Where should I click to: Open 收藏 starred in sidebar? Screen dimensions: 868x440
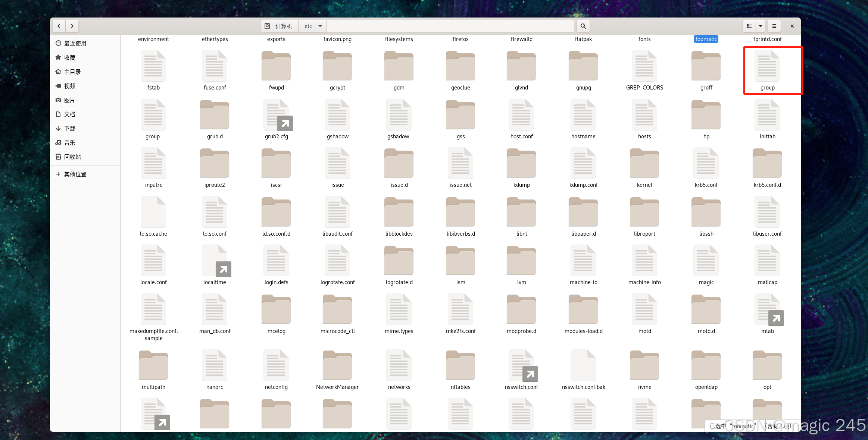tap(69, 58)
